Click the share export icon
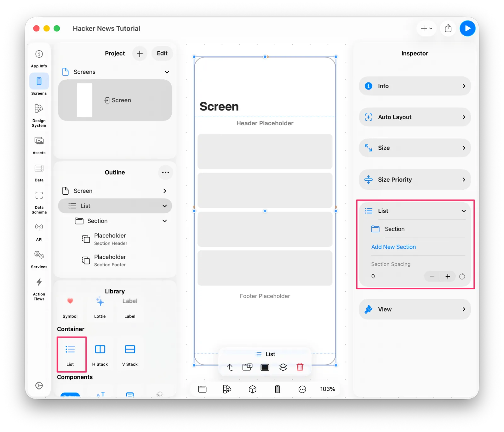Screen dimensions: 504x432 (x=448, y=29)
